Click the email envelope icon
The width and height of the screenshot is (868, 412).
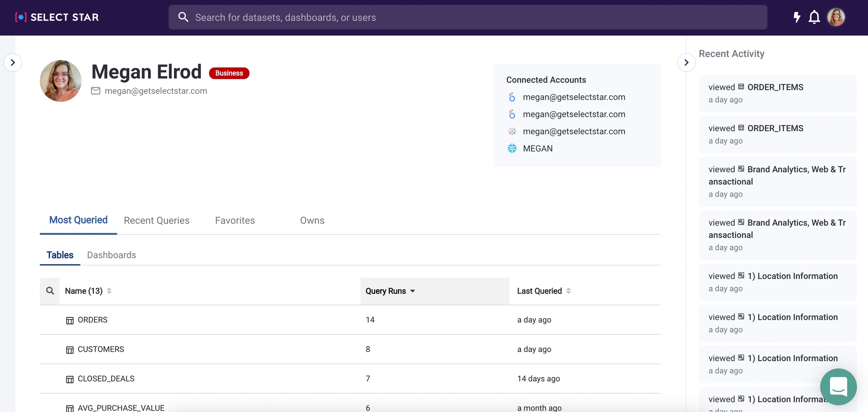pyautogui.click(x=96, y=91)
